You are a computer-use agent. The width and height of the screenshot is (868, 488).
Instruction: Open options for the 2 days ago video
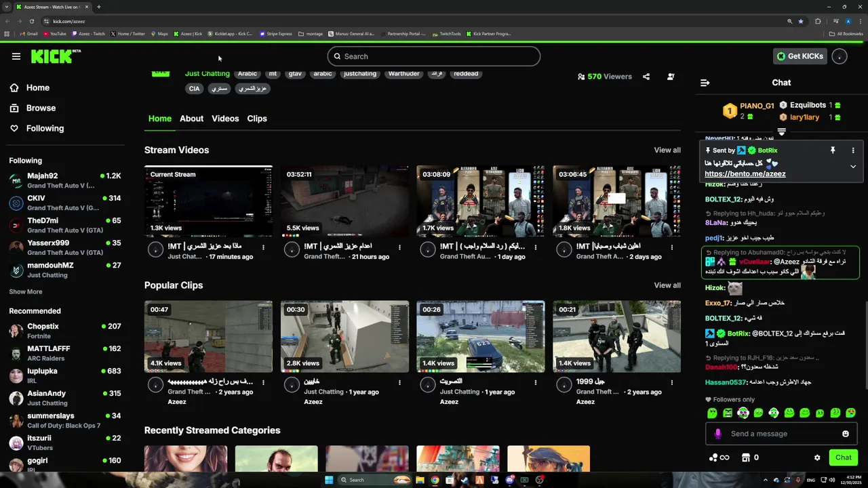[672, 247]
